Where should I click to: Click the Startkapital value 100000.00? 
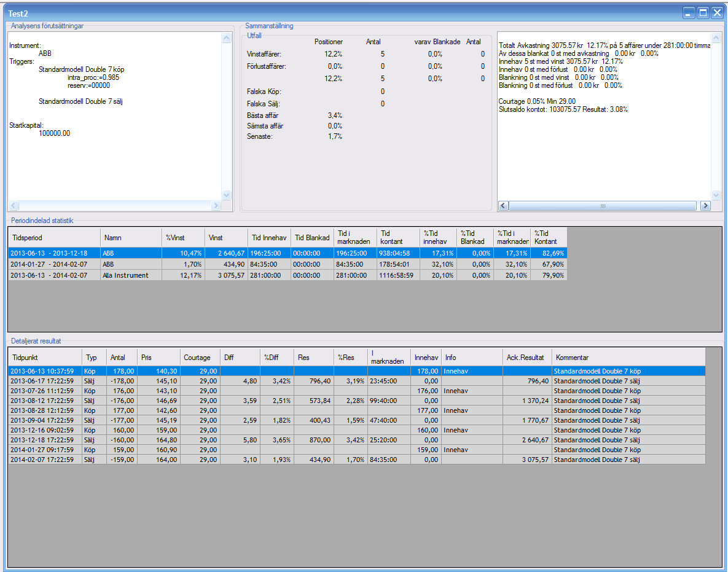click(x=54, y=133)
